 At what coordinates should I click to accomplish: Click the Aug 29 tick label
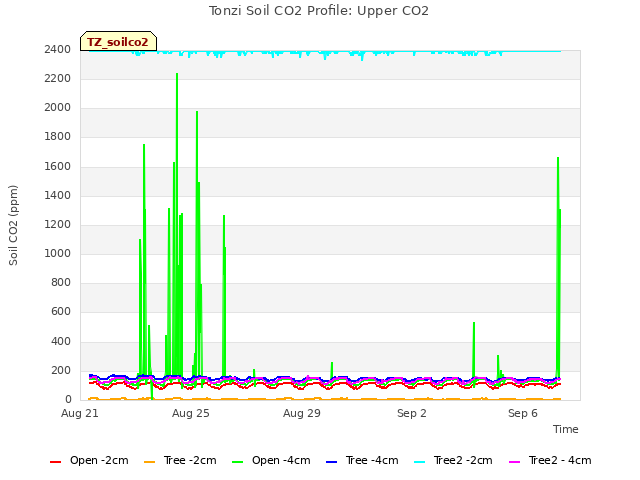pyautogui.click(x=302, y=413)
